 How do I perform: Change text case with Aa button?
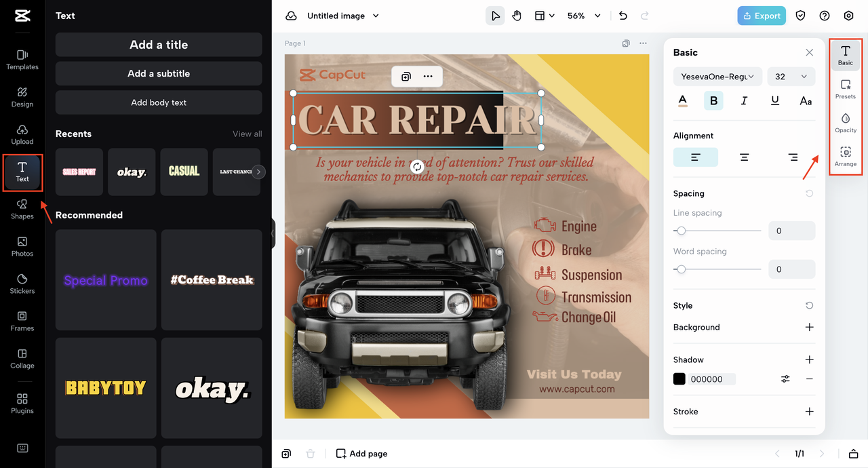tap(806, 100)
